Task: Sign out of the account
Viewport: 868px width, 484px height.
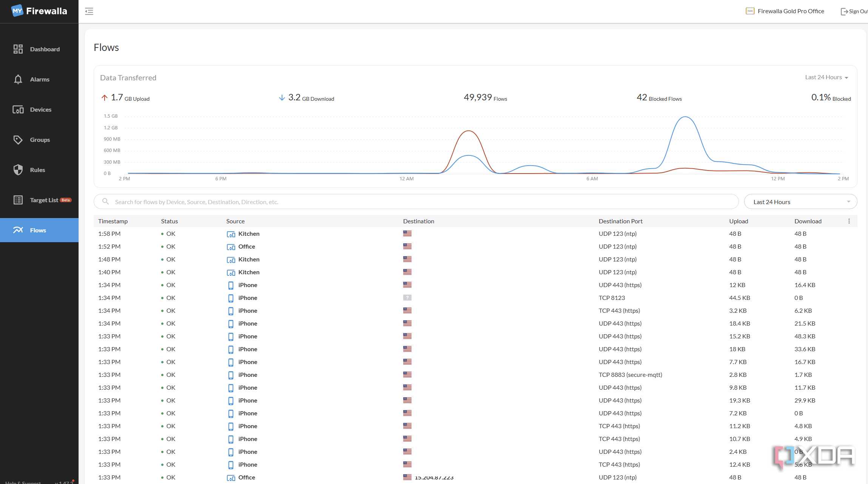Action: pos(854,11)
